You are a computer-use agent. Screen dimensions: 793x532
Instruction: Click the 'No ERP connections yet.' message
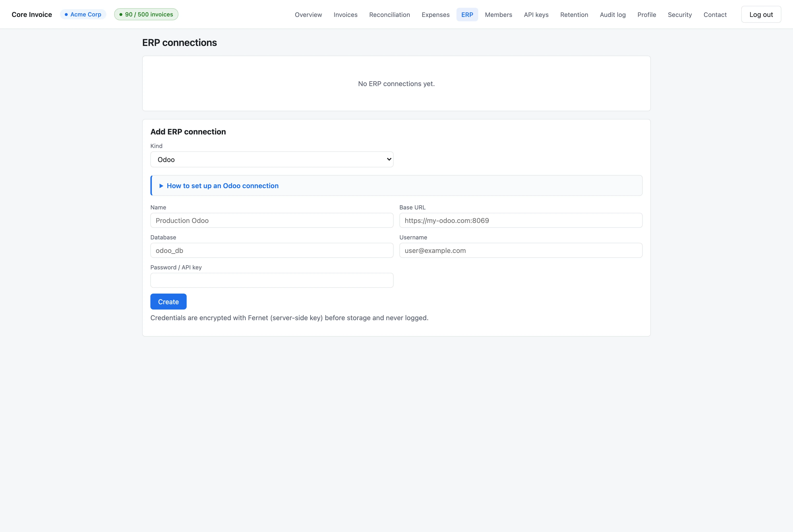tap(396, 84)
